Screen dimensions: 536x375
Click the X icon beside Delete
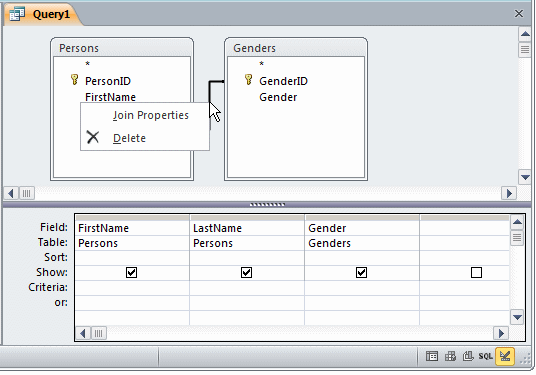(x=93, y=137)
